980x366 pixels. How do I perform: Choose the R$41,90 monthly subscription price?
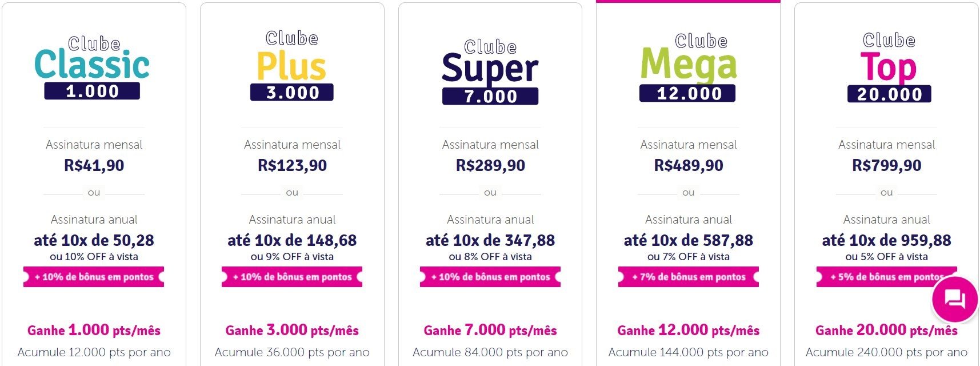click(x=94, y=166)
